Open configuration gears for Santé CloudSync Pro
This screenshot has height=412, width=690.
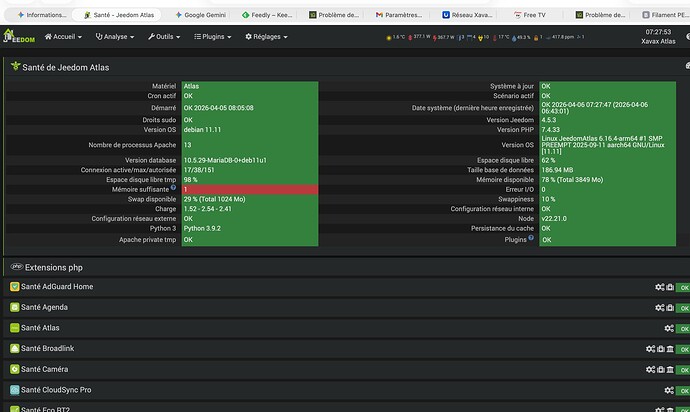pyautogui.click(x=669, y=390)
